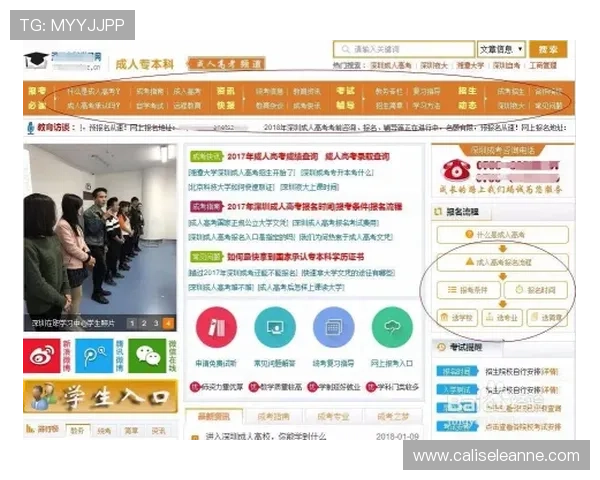Click the red books circle icon

216,327
